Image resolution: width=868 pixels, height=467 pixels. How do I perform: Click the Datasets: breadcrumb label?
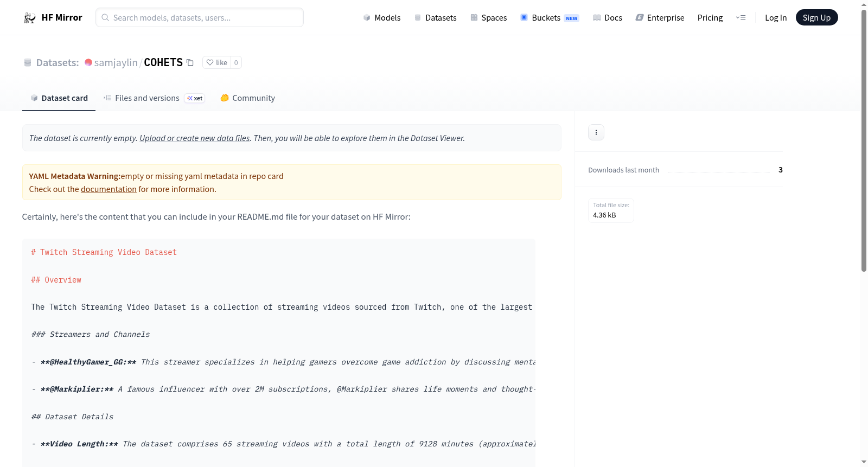pyautogui.click(x=58, y=63)
